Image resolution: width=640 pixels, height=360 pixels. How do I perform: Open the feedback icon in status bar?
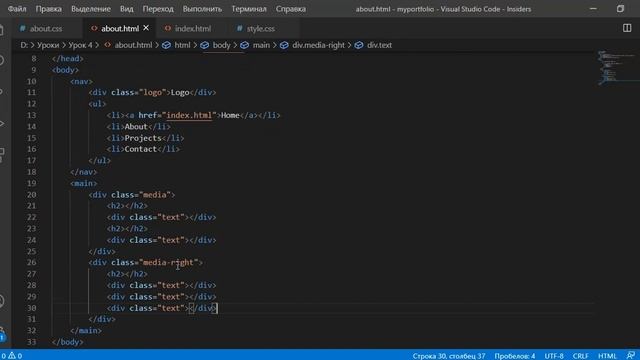[x=630, y=356]
